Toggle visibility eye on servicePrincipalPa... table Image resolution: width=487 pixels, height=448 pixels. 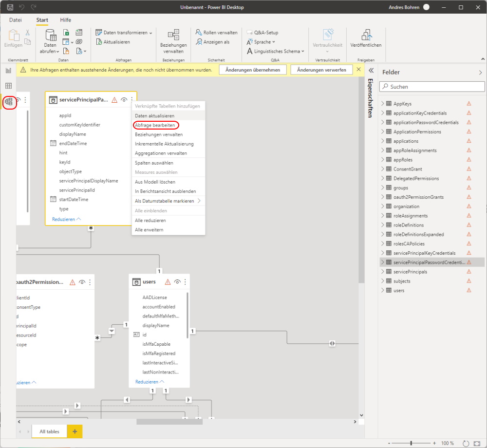pos(124,100)
